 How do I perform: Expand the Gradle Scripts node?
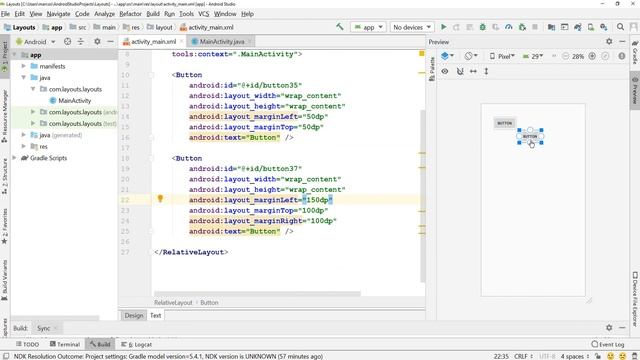[15, 158]
